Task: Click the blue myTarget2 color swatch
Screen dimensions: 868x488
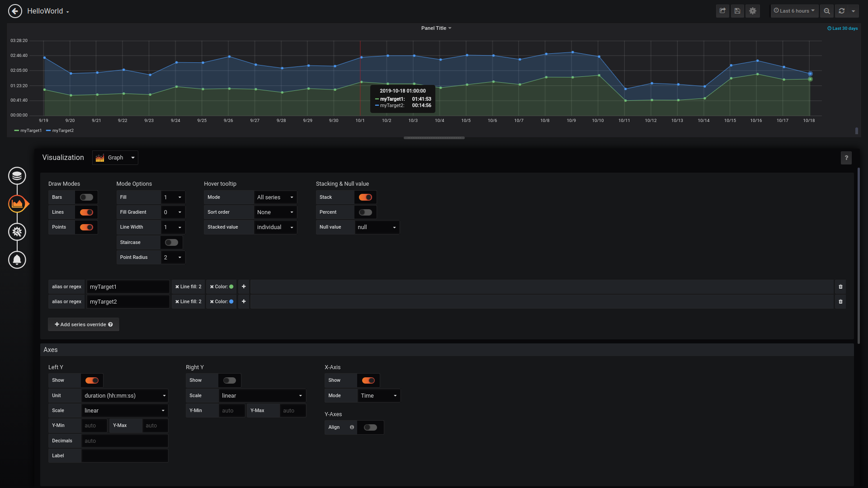Action: tap(231, 302)
